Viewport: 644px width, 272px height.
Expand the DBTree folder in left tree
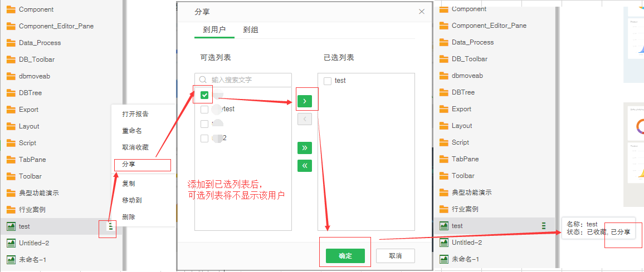pos(30,93)
